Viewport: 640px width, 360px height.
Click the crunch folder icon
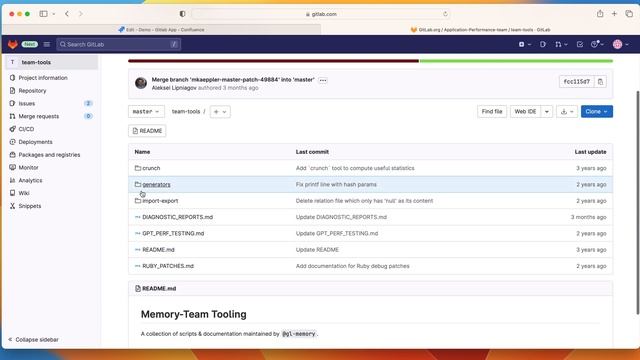coord(138,168)
